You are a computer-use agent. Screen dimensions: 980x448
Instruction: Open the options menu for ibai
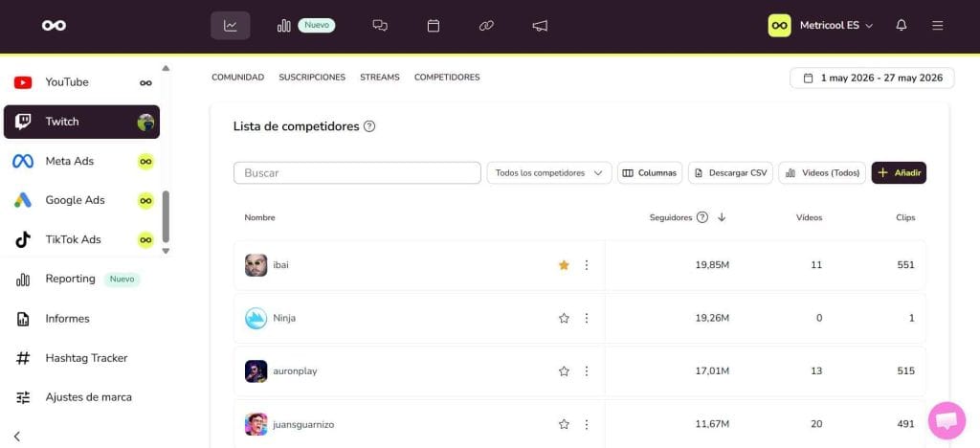(x=587, y=265)
